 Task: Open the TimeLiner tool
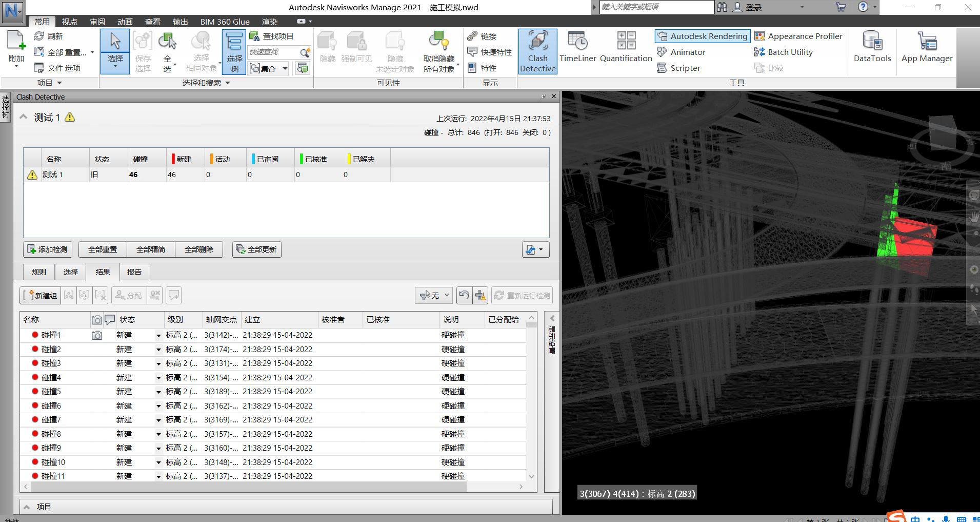[577, 47]
